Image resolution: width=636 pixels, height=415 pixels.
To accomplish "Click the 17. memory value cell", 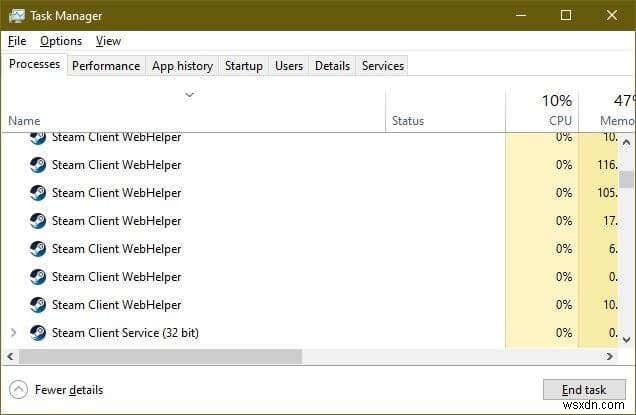I will [x=599, y=221].
